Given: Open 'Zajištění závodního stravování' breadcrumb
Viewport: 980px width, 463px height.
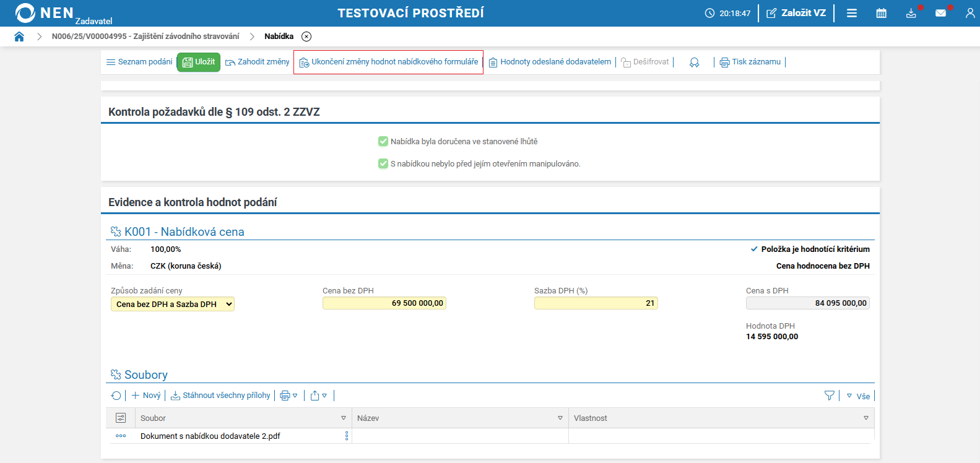Looking at the screenshot, I should tap(145, 37).
